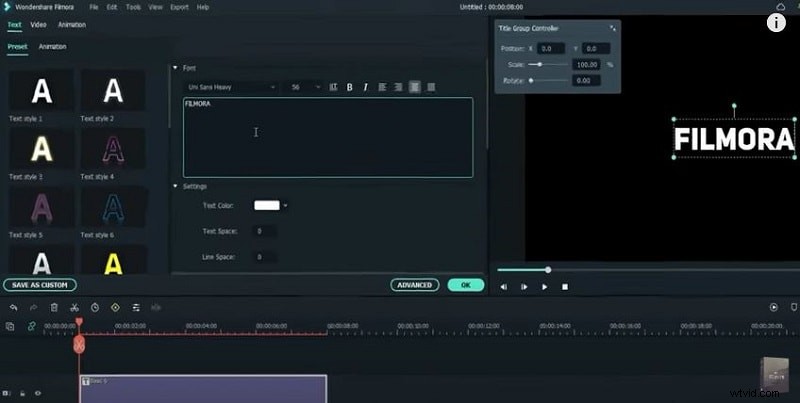Toggle Italic formatting
The width and height of the screenshot is (800, 403).
point(365,87)
